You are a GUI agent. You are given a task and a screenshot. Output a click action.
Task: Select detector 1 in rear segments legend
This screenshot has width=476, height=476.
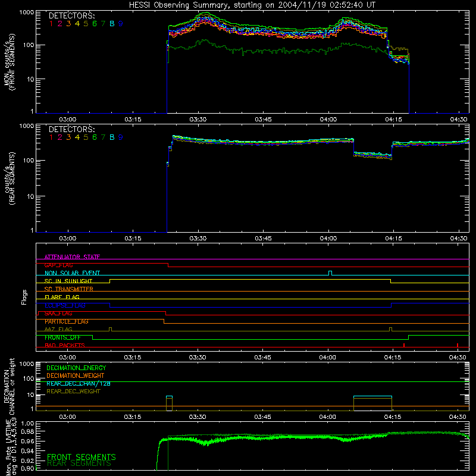51,137
